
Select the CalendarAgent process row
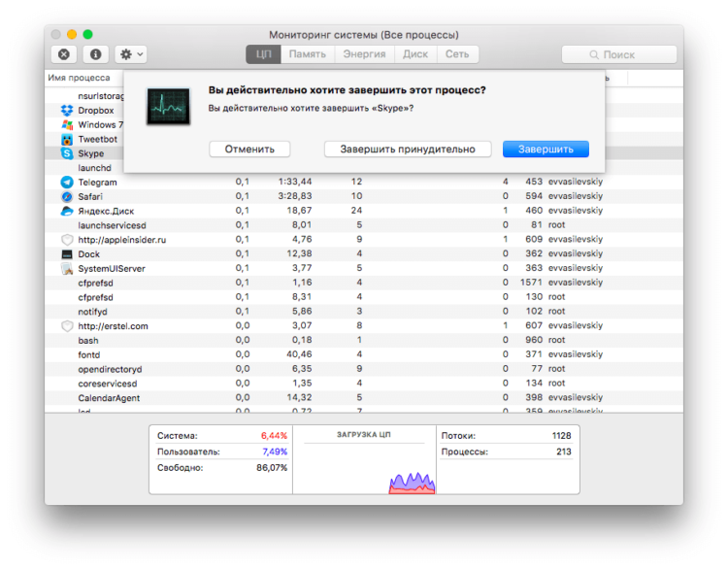[364, 398]
